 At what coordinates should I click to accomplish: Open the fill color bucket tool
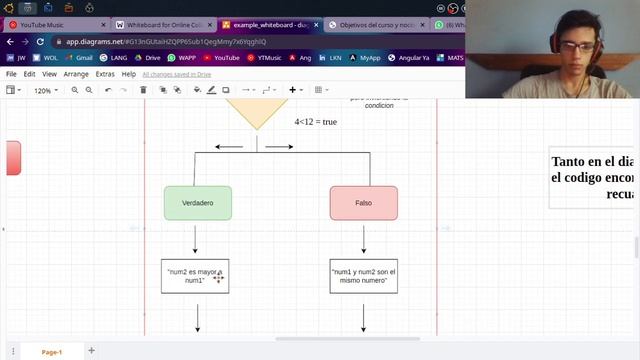coord(197,90)
